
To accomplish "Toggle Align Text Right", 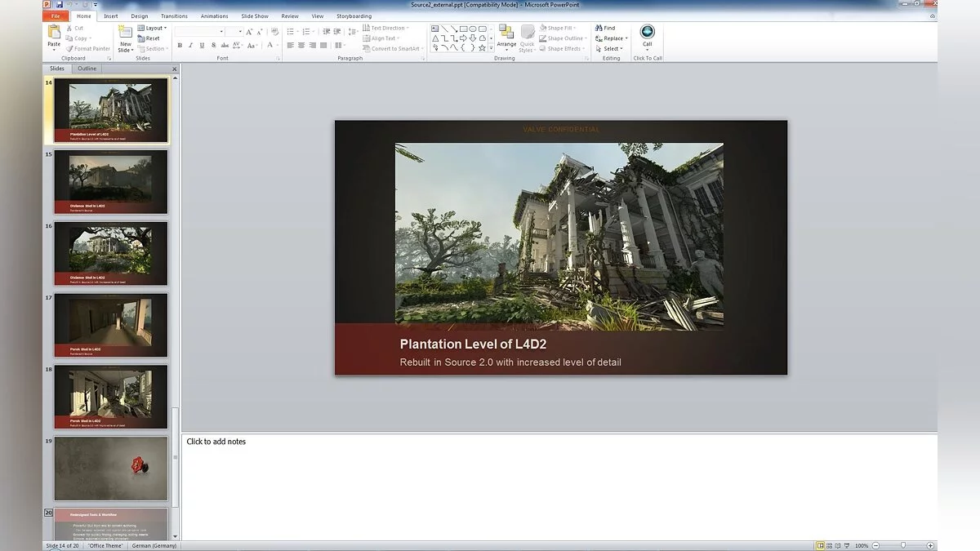I will pos(312,46).
